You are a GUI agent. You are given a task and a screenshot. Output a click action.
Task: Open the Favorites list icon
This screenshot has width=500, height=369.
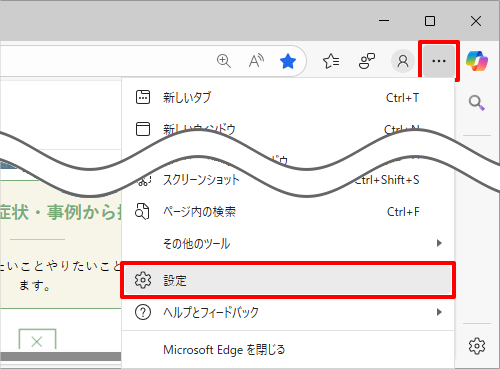point(331,61)
